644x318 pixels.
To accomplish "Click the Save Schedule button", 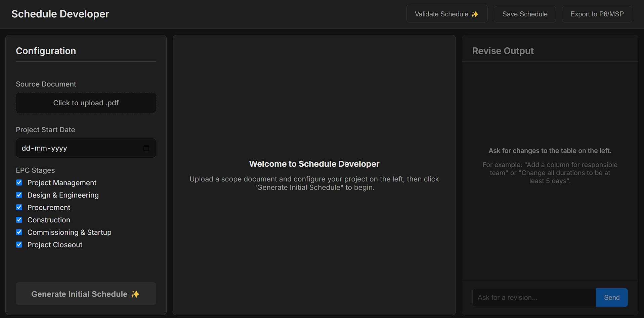I will pos(524,14).
